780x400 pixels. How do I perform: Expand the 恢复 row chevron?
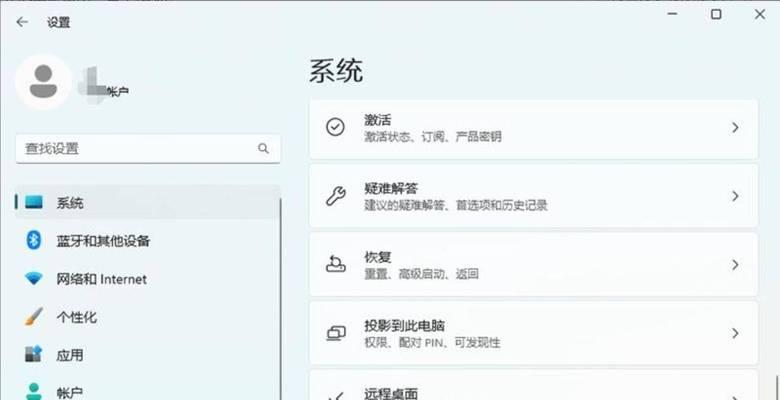coord(735,265)
